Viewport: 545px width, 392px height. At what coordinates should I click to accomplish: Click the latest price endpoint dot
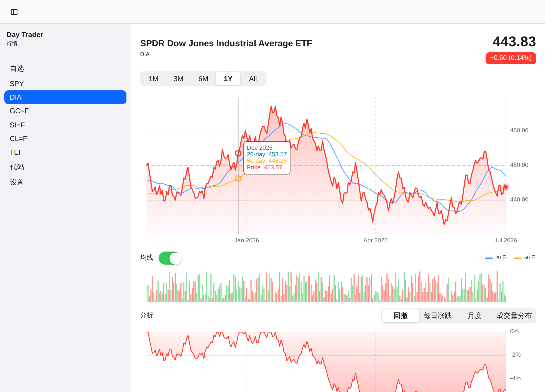506,187
